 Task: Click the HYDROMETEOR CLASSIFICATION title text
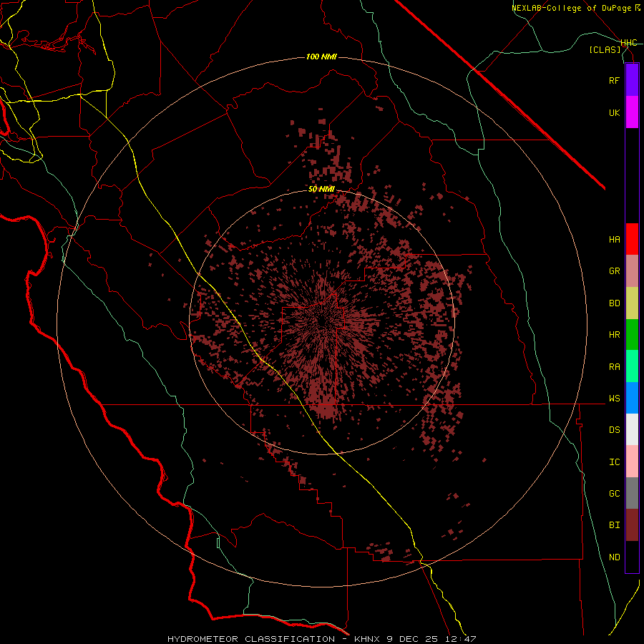pos(251,639)
